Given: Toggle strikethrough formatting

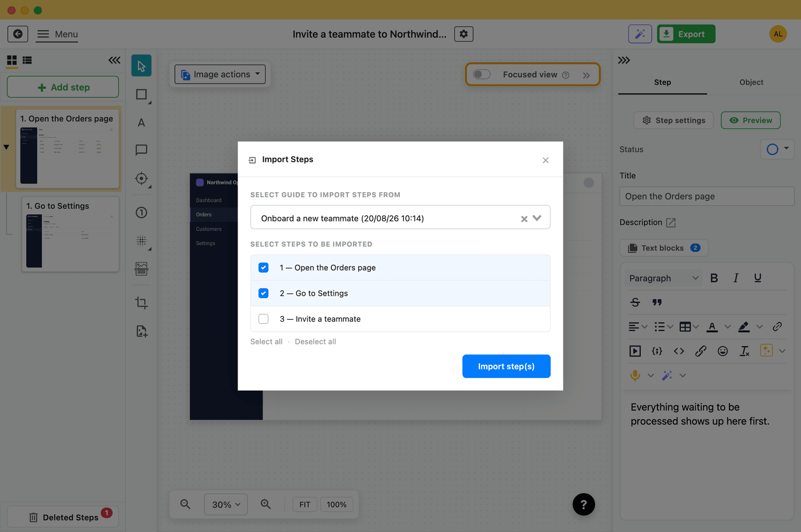Looking at the screenshot, I should (x=635, y=302).
